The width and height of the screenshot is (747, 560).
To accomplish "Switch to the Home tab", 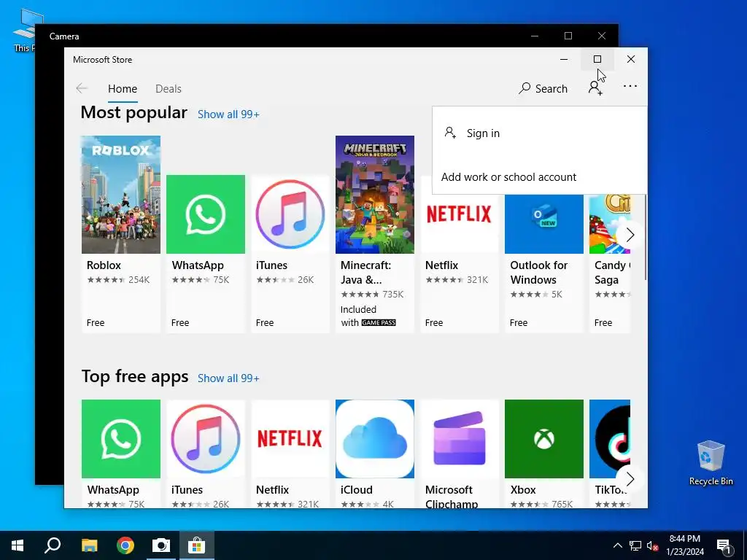I will click(123, 89).
